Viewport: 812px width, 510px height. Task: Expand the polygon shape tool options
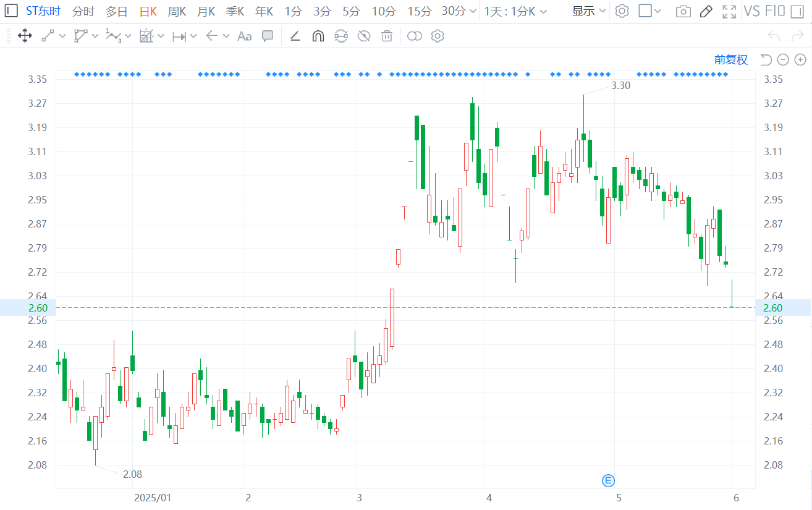[95, 36]
